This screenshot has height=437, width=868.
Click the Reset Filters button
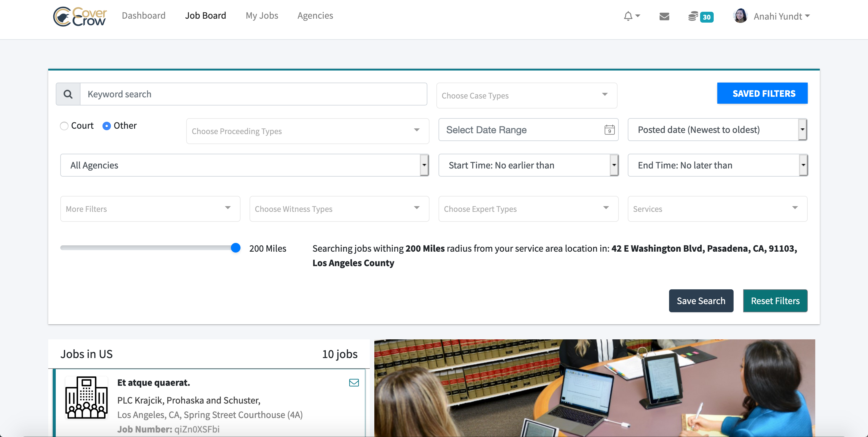(x=775, y=300)
